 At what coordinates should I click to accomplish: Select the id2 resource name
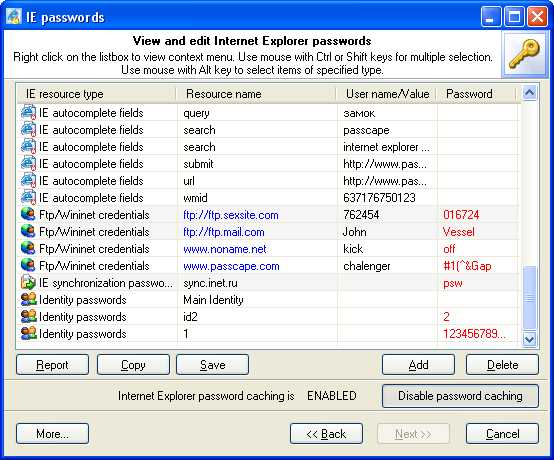pyautogui.click(x=190, y=317)
